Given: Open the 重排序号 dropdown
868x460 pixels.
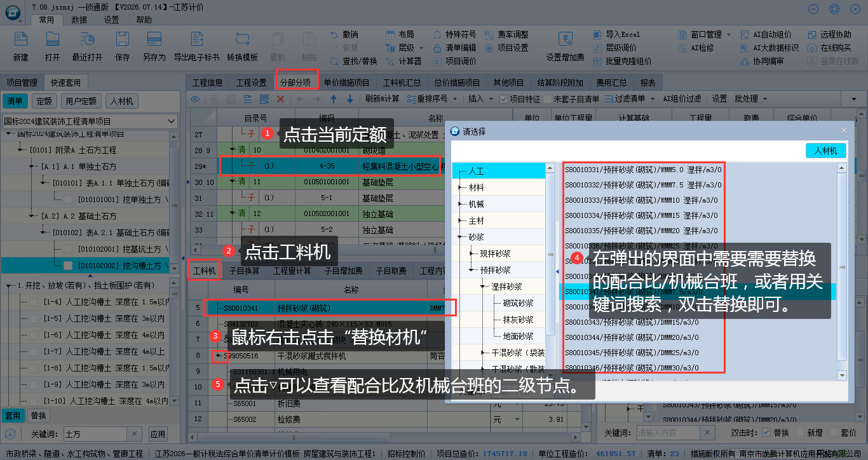Looking at the screenshot, I should tap(454, 99).
